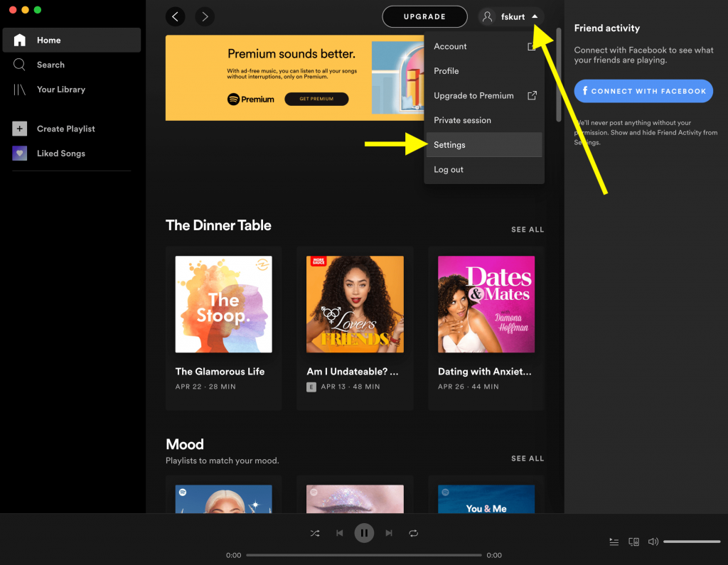This screenshot has height=565, width=728.
Task: Click the main content vertical scrollbar
Action: pyautogui.click(x=559, y=75)
